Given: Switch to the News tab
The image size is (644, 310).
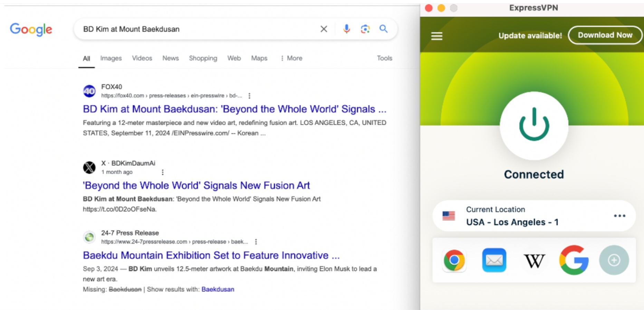Looking at the screenshot, I should tap(171, 58).
